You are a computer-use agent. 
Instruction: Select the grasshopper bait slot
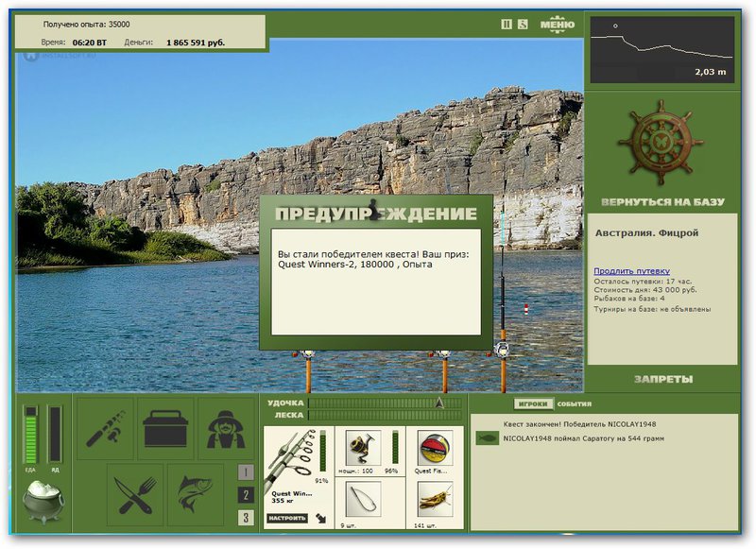[435, 502]
